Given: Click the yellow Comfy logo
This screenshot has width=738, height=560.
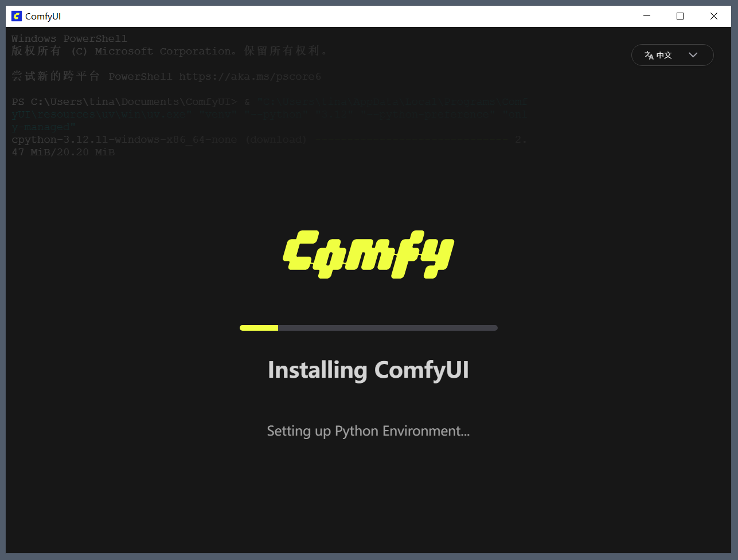Looking at the screenshot, I should point(369,254).
